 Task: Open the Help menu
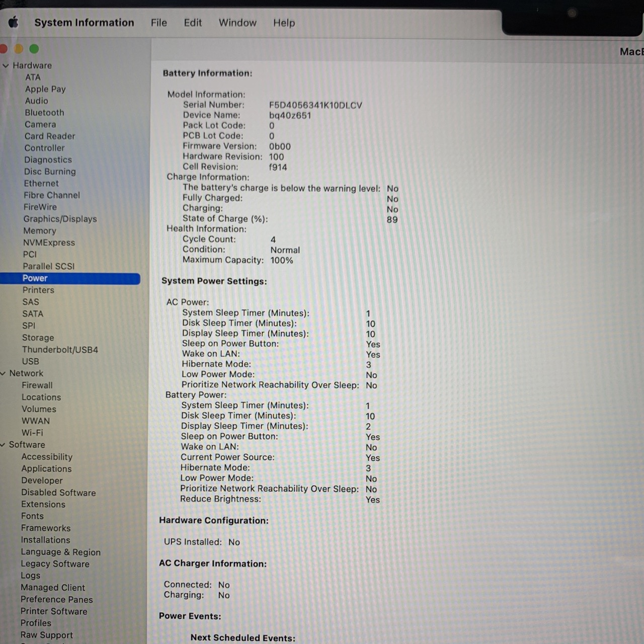(284, 23)
